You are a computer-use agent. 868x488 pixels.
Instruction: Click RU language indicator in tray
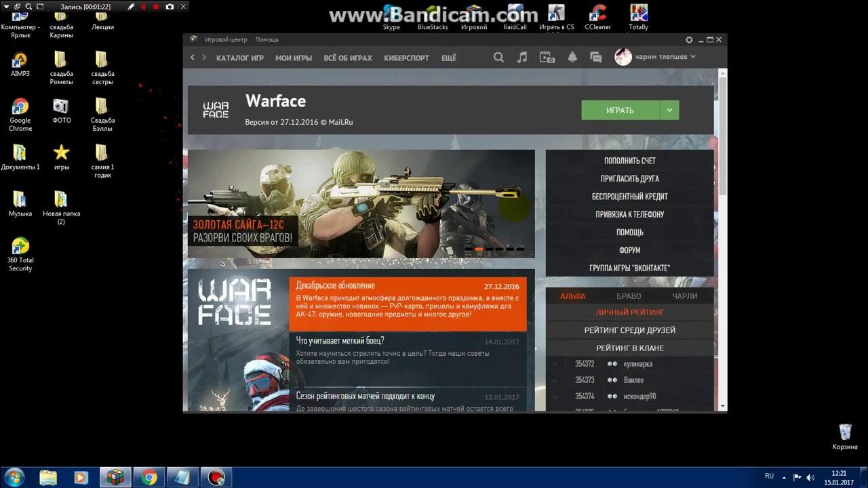(769, 476)
